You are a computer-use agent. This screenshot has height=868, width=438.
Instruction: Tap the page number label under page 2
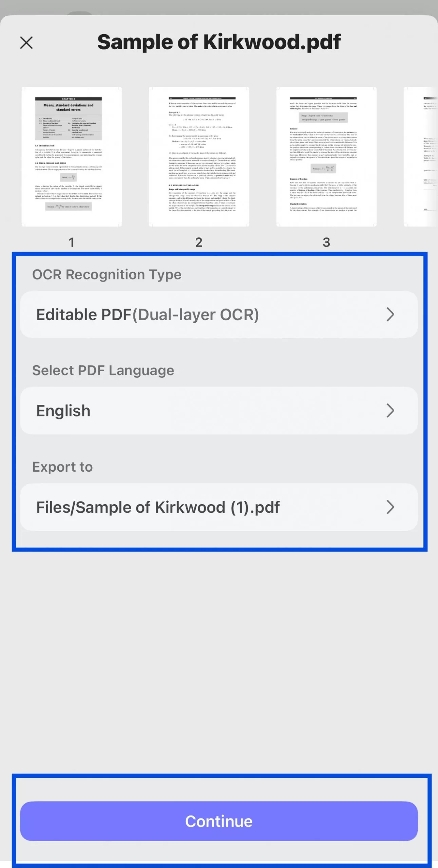[199, 241]
